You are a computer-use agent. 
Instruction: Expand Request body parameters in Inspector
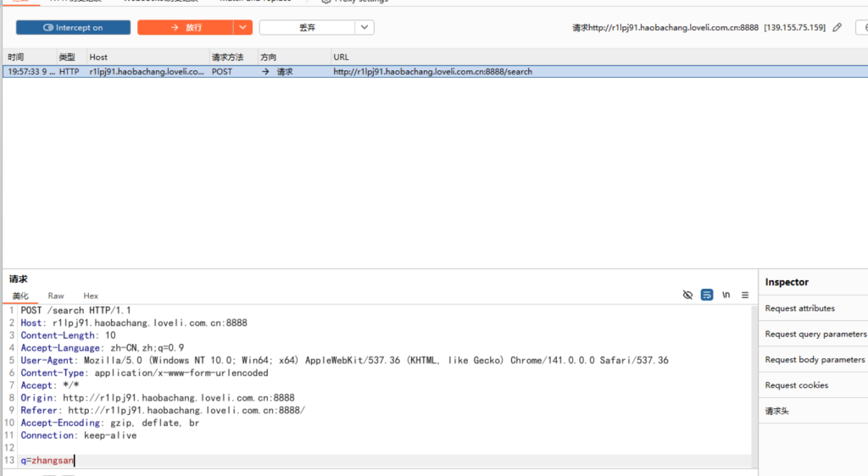(x=815, y=360)
